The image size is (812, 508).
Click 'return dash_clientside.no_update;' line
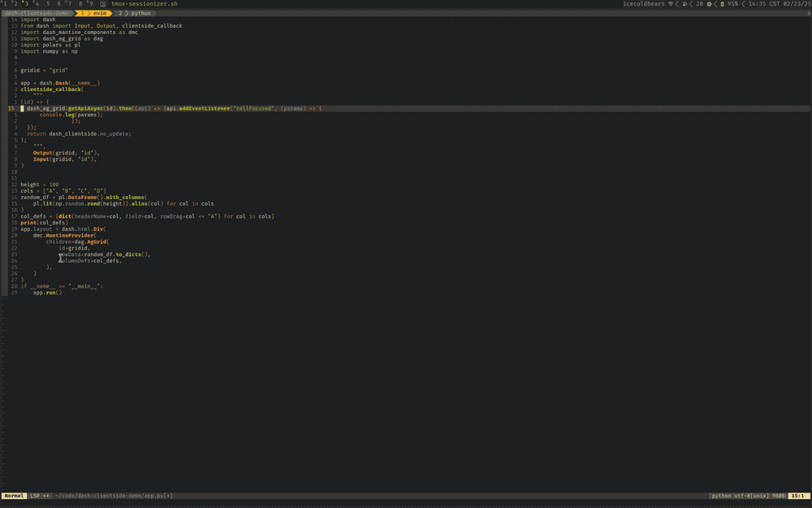(x=80, y=134)
